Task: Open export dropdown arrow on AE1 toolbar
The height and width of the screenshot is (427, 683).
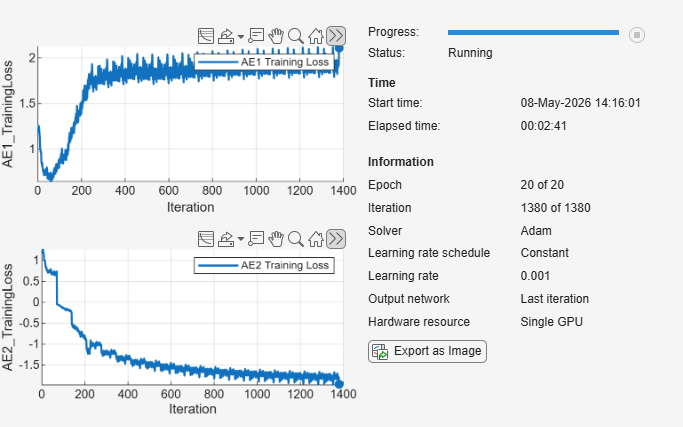Action: click(240, 36)
